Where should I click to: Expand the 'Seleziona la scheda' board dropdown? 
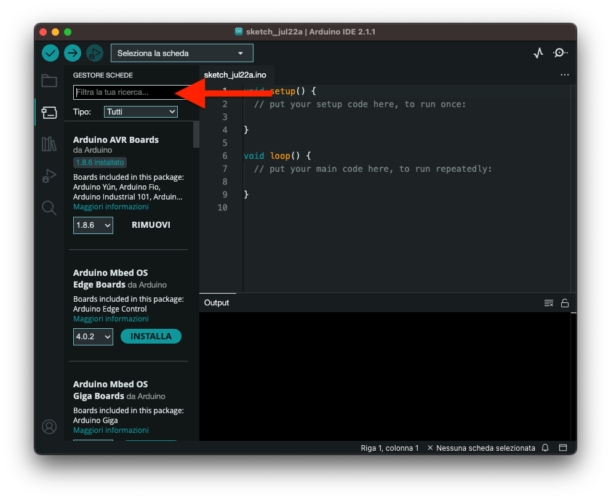(182, 53)
